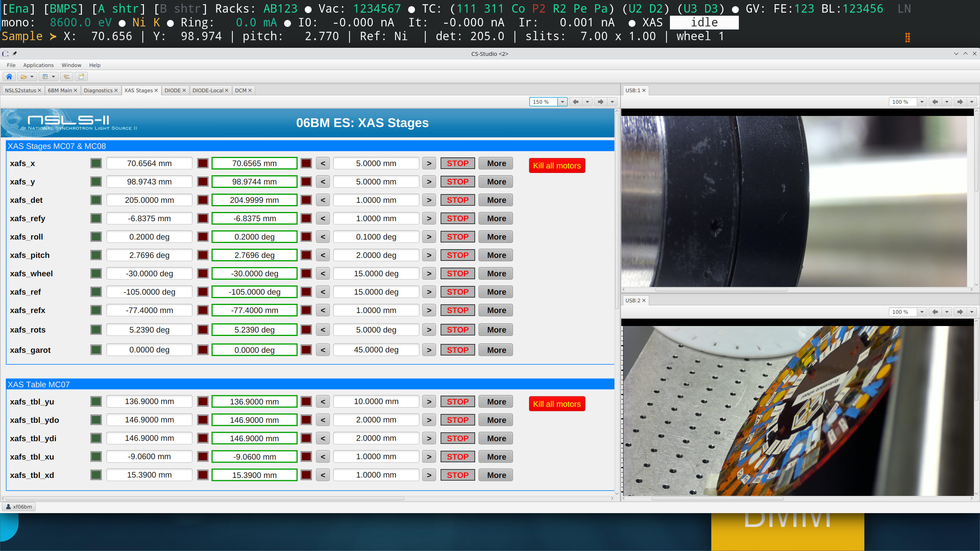
Task: Click the orange dots icon in status bar
Action: [908, 37]
